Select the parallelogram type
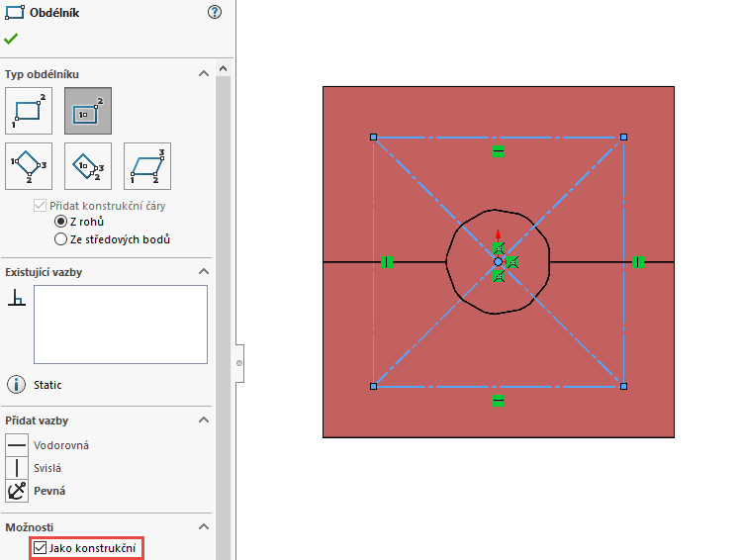 [147, 166]
